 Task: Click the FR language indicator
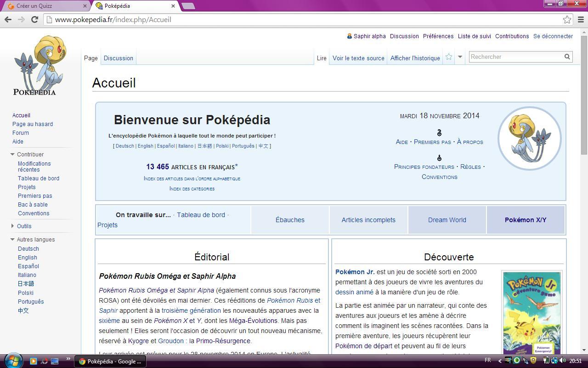pos(488,361)
